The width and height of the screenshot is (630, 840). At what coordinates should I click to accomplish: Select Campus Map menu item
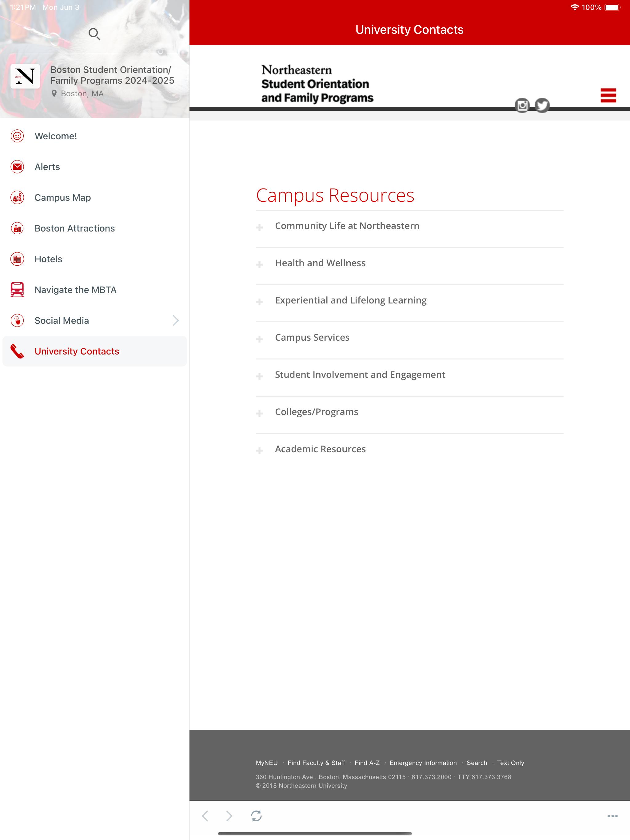pos(95,197)
